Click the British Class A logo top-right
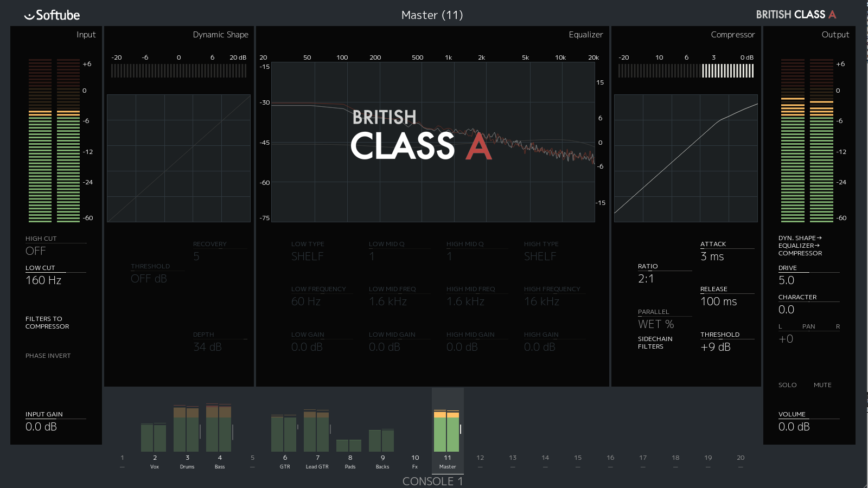 [795, 15]
